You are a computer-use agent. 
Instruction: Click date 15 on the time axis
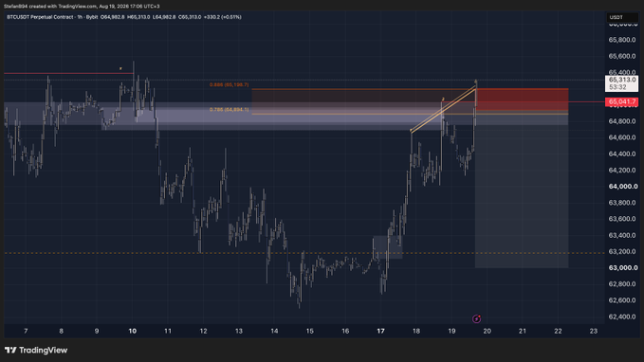[x=310, y=331]
